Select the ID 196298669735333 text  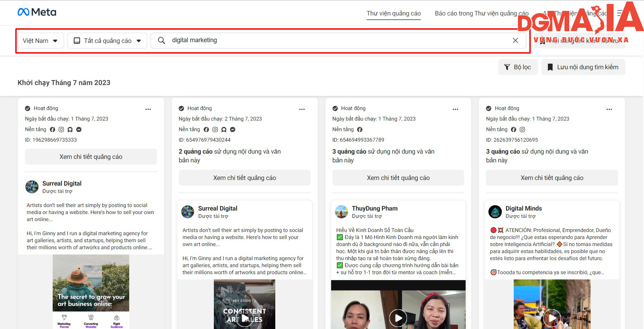(51, 140)
